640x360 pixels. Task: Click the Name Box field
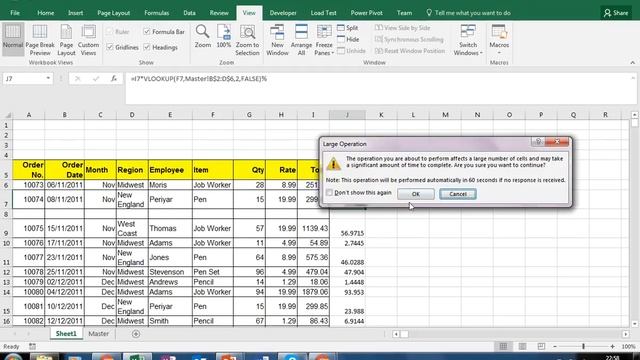[24, 78]
